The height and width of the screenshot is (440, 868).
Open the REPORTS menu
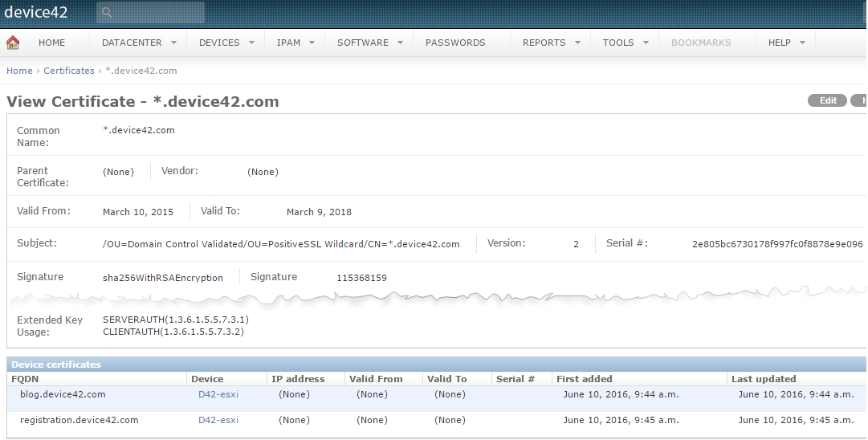544,43
